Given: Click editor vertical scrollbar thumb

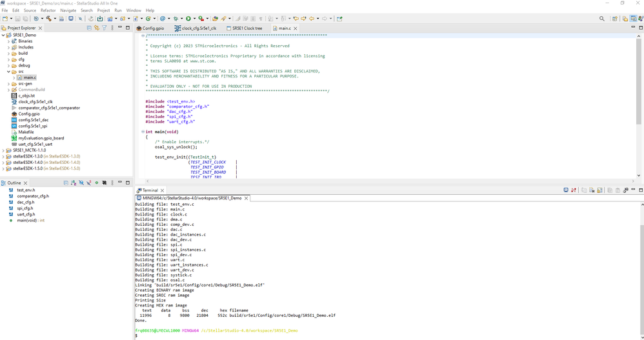Looking at the screenshot, I should [638, 81].
